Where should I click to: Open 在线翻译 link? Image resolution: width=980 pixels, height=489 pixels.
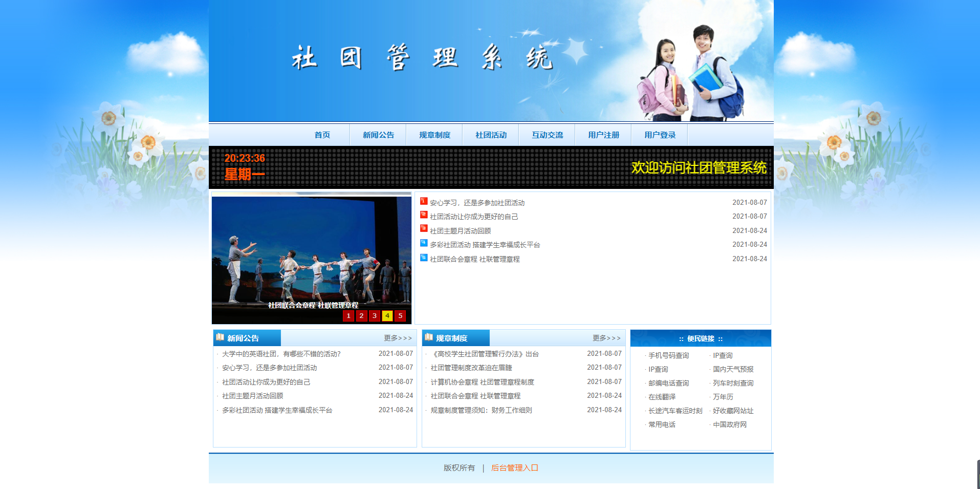(662, 397)
